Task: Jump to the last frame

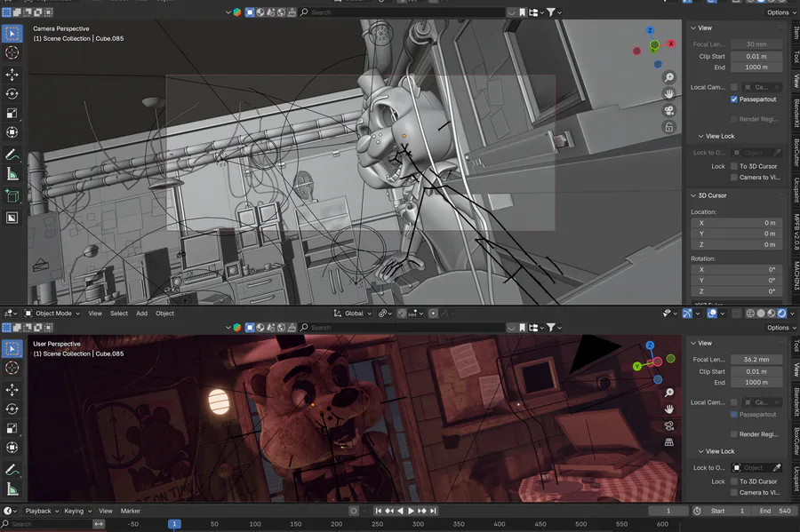Action: click(x=433, y=511)
